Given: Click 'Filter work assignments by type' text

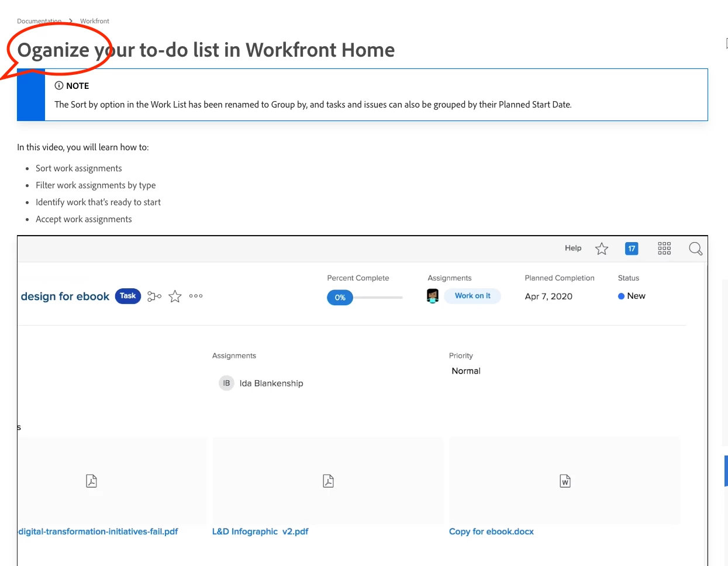Looking at the screenshot, I should (96, 185).
